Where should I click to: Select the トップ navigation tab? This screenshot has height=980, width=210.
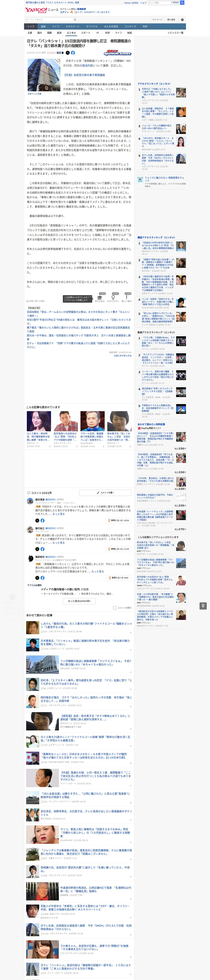tap(31, 27)
